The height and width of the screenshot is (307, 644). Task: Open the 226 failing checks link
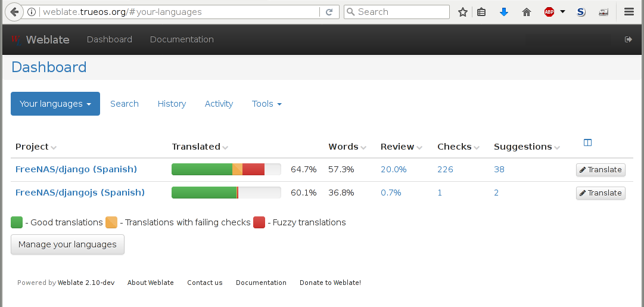445,169
